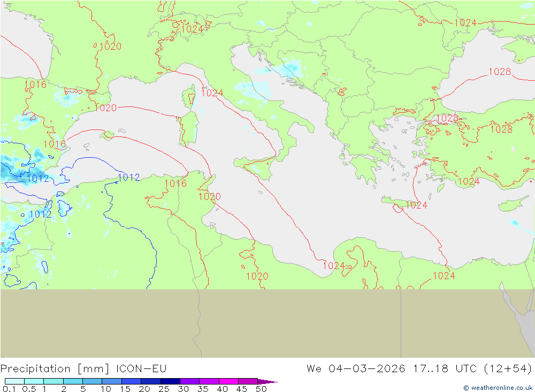Pick the palest legend swatch starting at 0.1
The image size is (535, 392).
pos(14,381)
